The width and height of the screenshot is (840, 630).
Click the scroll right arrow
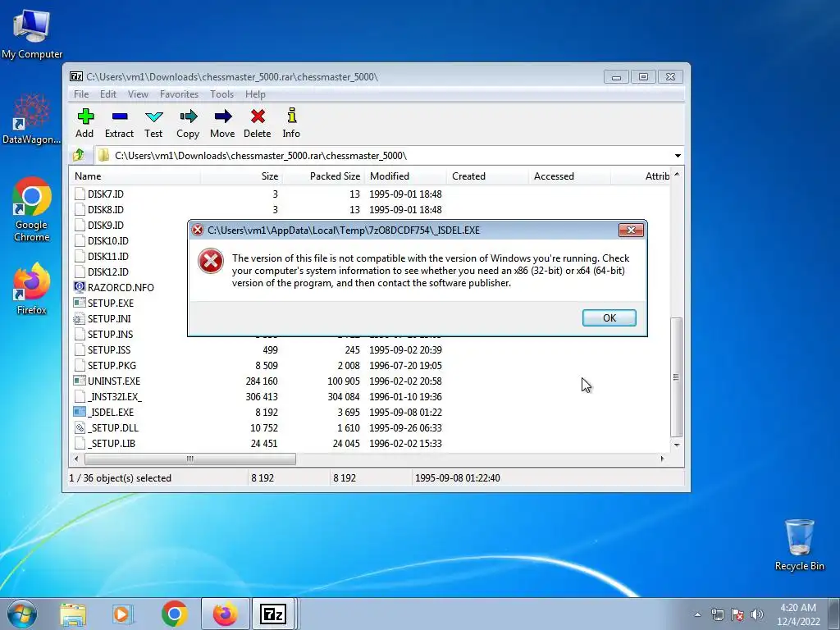tap(663, 459)
